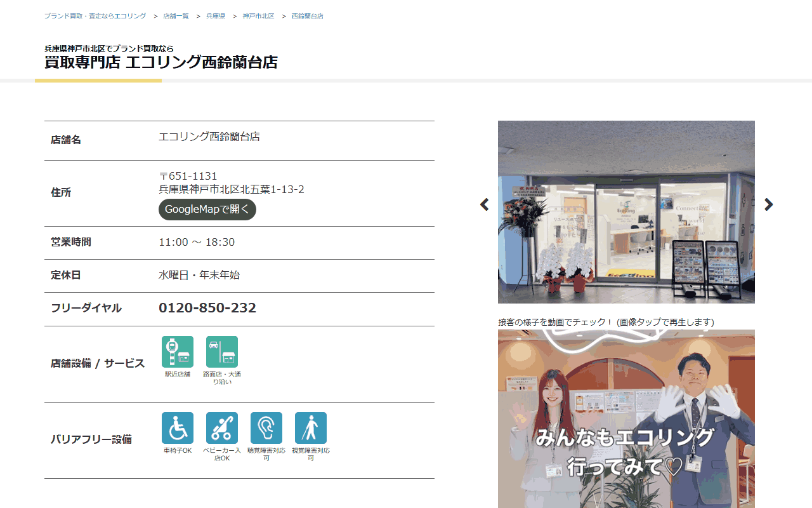Click the フリーダイヤル row label

(x=86, y=308)
